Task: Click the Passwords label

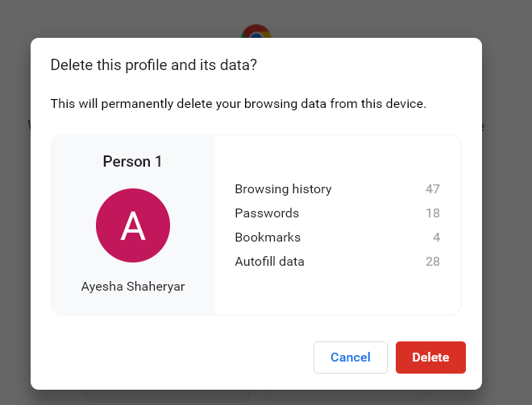Action: point(267,213)
